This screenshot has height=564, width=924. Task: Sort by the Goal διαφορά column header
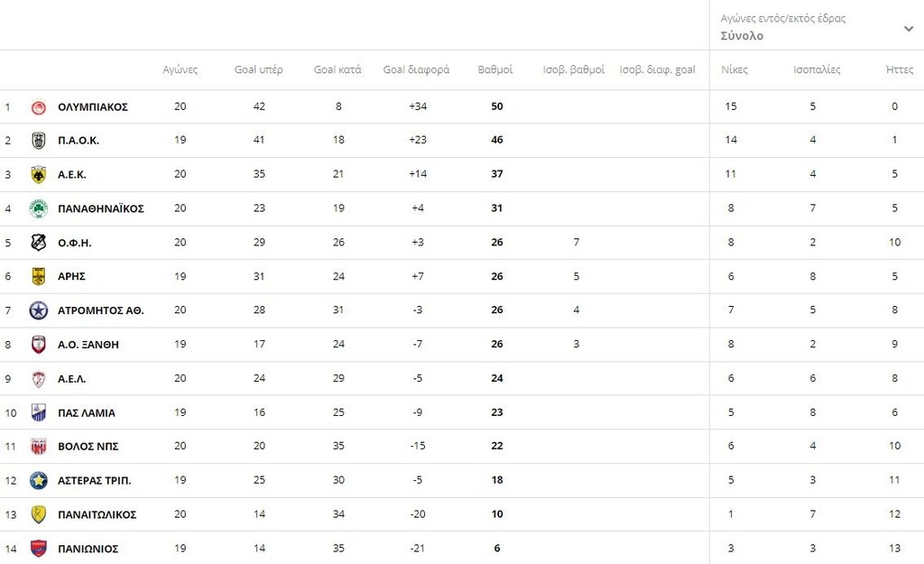416,69
